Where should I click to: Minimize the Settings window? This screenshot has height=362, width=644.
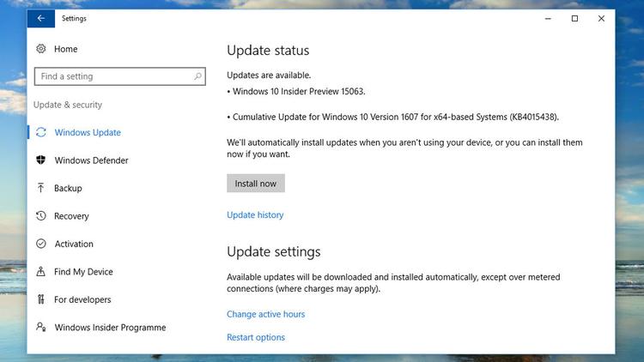click(x=548, y=19)
